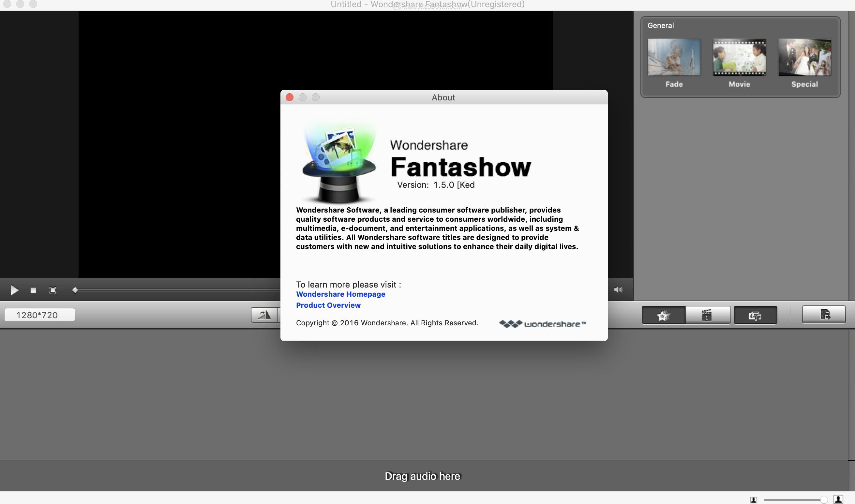Click the large thumbnail size icon
Image resolution: width=855 pixels, height=504 pixels.
[838, 499]
